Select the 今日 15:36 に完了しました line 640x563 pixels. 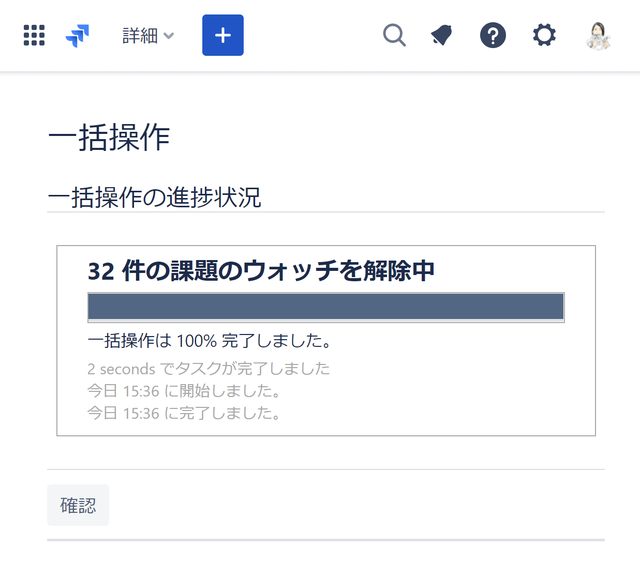click(x=184, y=413)
